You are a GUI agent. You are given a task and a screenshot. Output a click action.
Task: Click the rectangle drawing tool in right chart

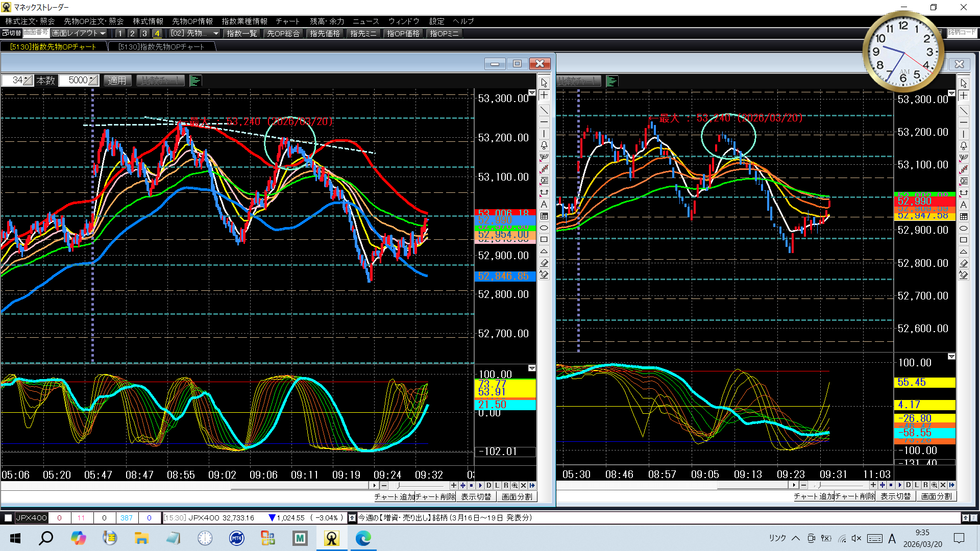click(x=964, y=240)
